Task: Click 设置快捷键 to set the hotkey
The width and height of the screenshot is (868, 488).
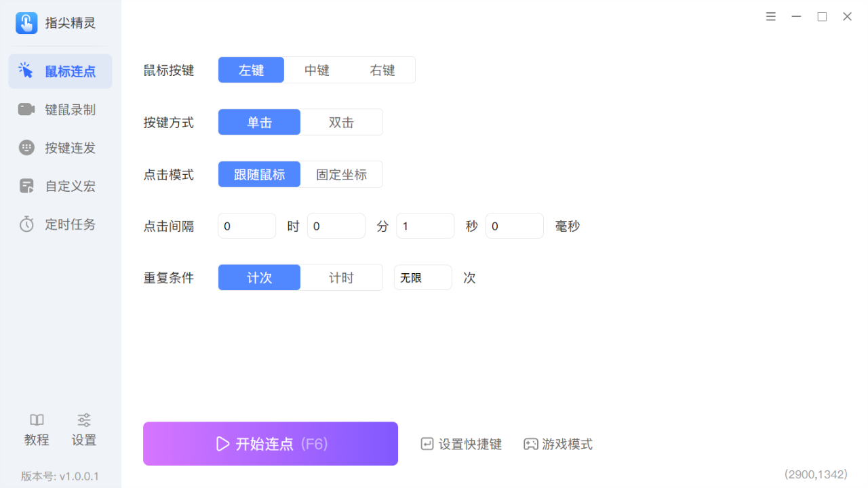Action: coord(462,444)
